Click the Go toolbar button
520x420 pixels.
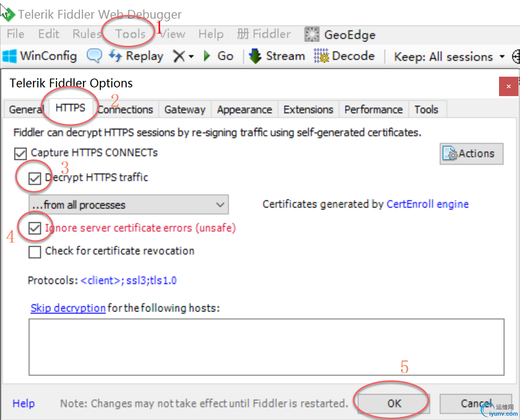(x=218, y=56)
